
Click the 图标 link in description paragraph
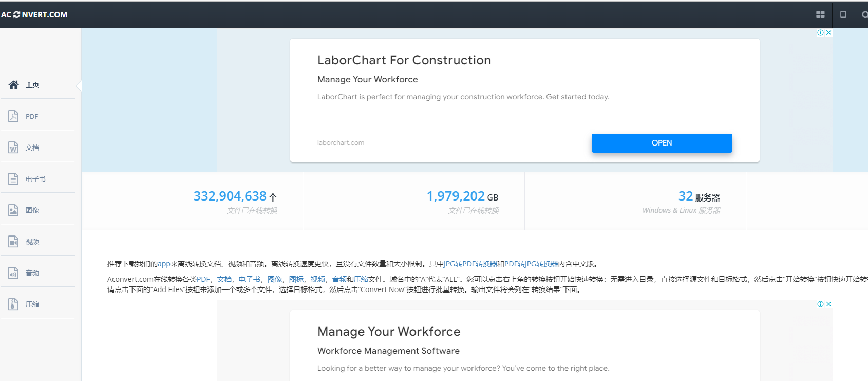click(296, 279)
